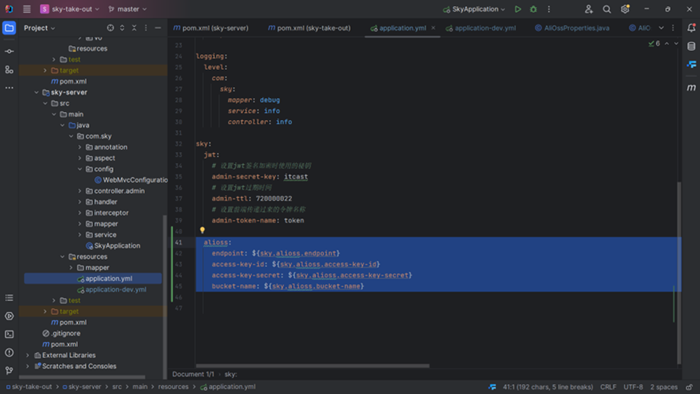Change file encoding UTF-8
The height and width of the screenshot is (394, 700).
point(633,387)
